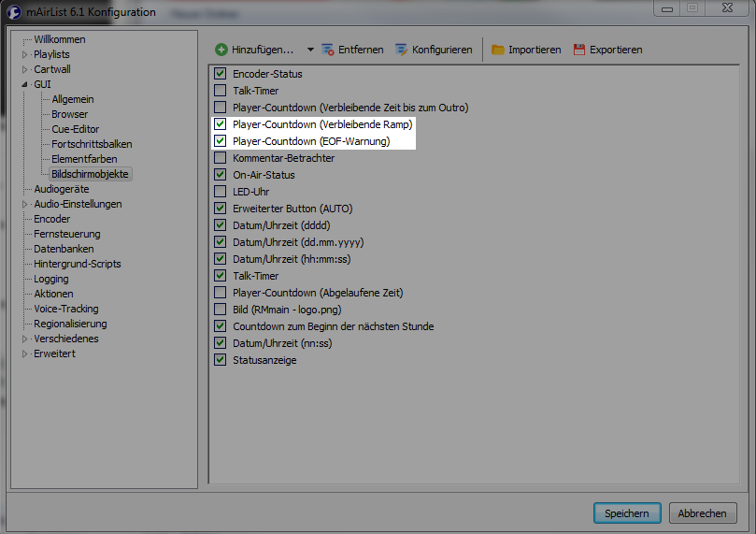Image resolution: width=756 pixels, height=534 pixels.
Task: Select the checked Talk-Timer list row text
Action: click(x=255, y=276)
